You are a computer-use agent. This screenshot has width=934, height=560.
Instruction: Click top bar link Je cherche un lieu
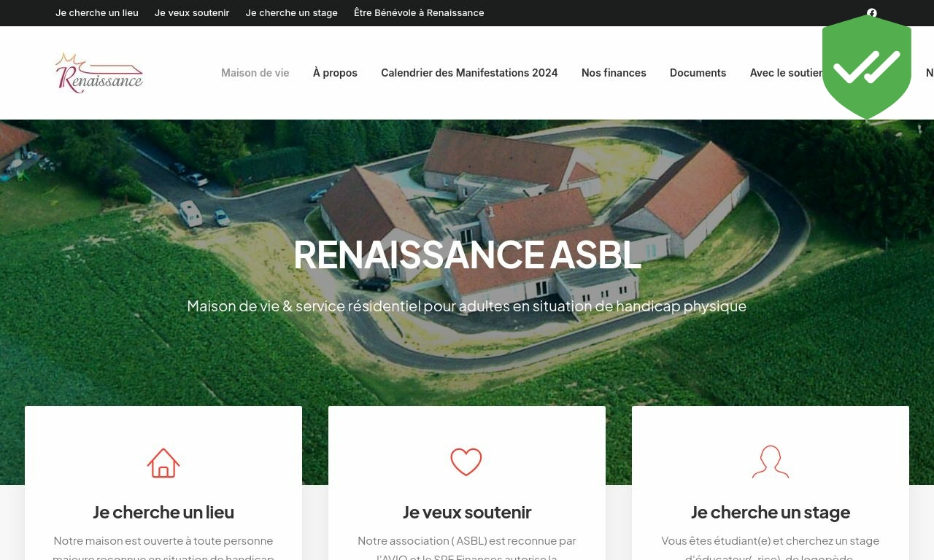tap(97, 12)
